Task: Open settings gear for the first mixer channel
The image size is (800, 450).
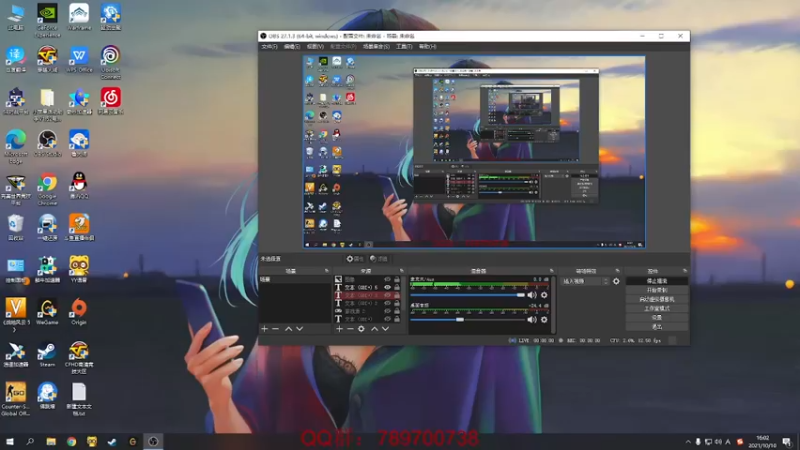Action: [544, 295]
